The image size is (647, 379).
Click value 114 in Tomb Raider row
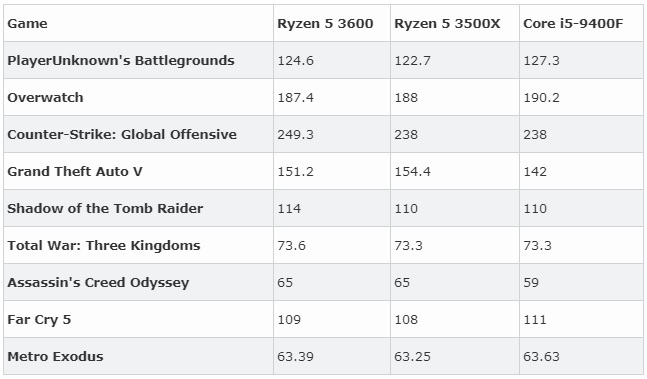point(289,209)
